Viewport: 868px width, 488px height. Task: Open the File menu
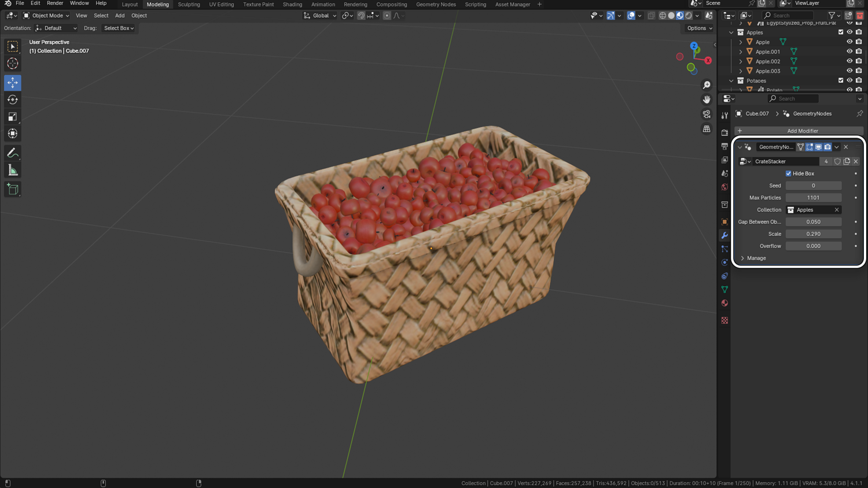pyautogui.click(x=20, y=3)
